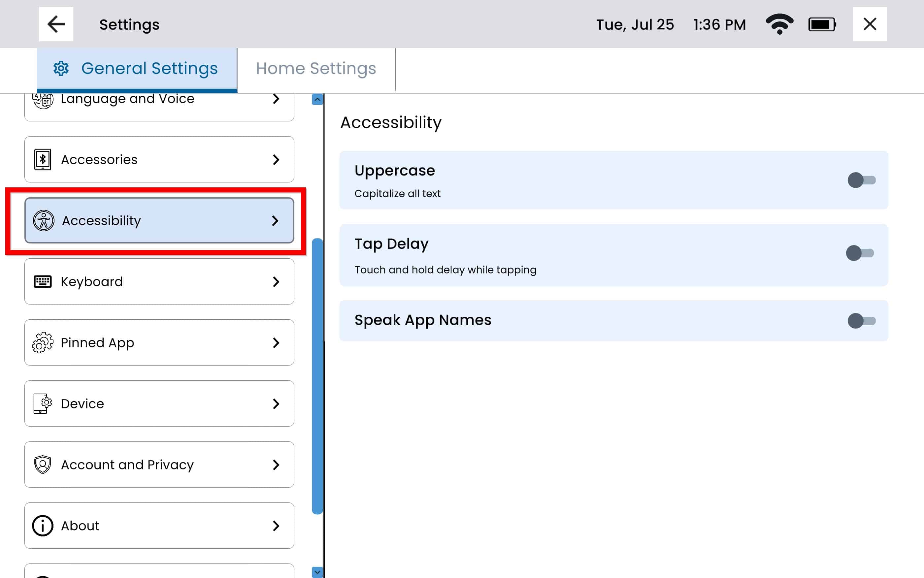Click the back arrow icon

(56, 24)
